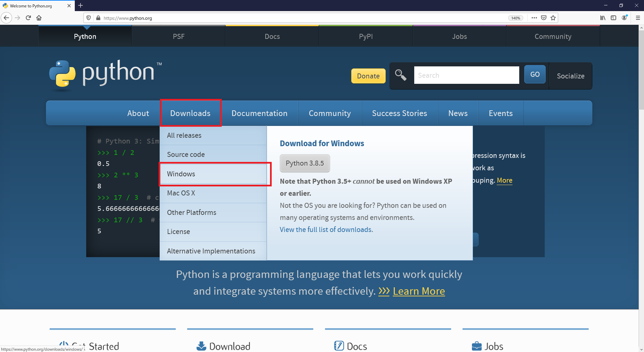Expand the Socialize menu
The image size is (644, 352).
tap(571, 76)
